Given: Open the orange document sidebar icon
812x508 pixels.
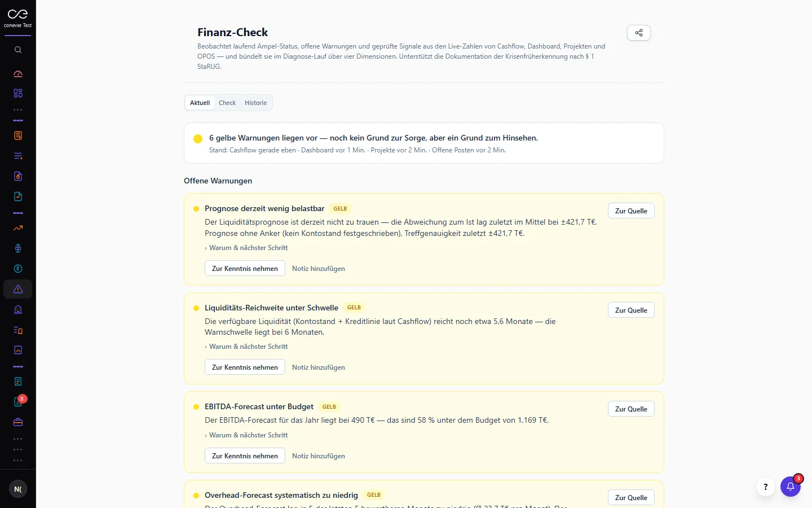Looking at the screenshot, I should 18,135.
